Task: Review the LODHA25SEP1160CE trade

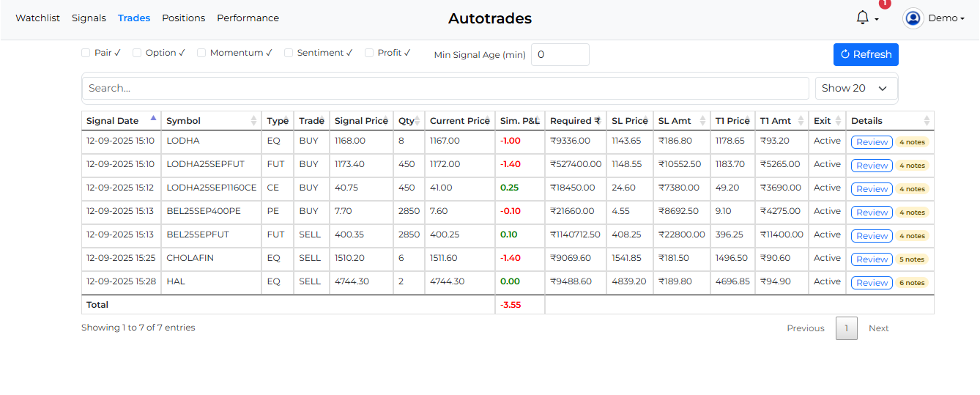Action: click(872, 189)
